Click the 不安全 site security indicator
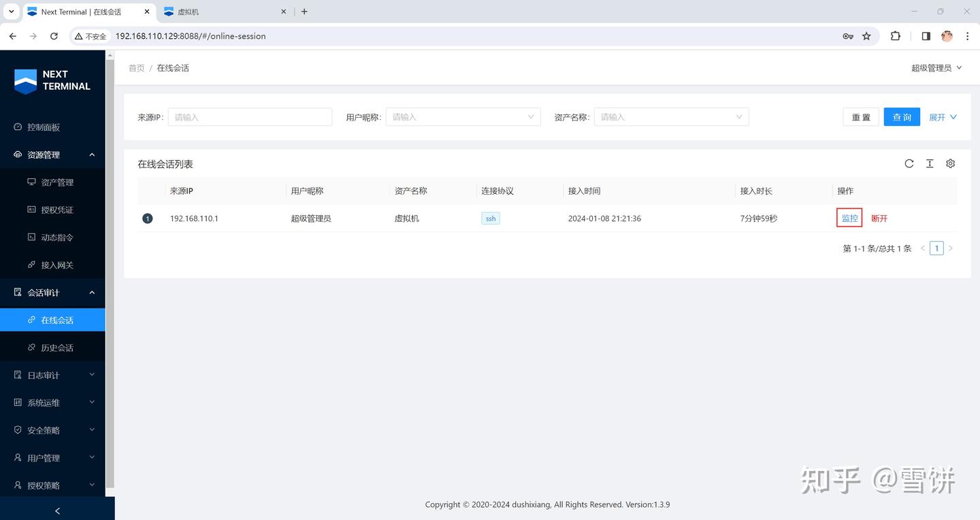The image size is (980, 520). (x=91, y=36)
